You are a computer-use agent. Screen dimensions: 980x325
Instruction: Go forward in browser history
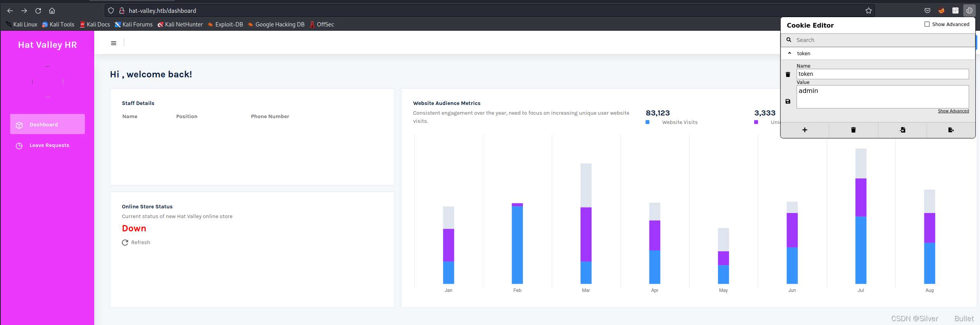[x=24, y=11]
